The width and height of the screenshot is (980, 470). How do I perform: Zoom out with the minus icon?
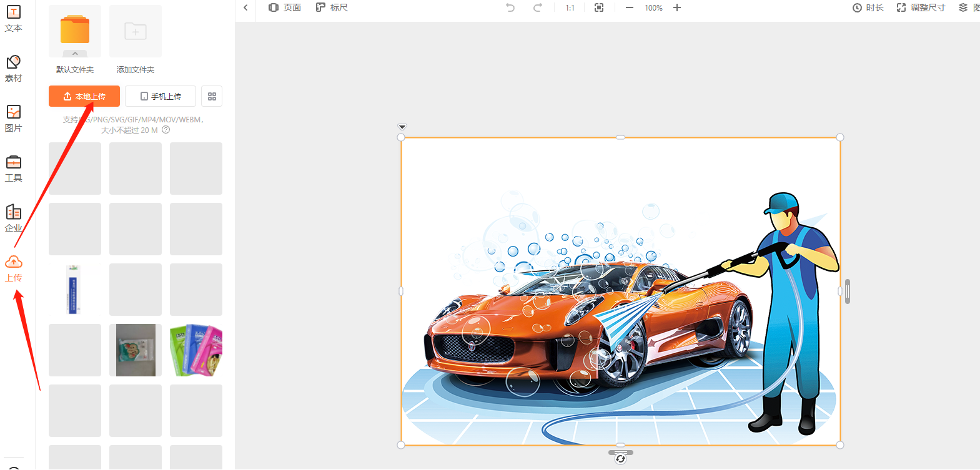(x=629, y=7)
